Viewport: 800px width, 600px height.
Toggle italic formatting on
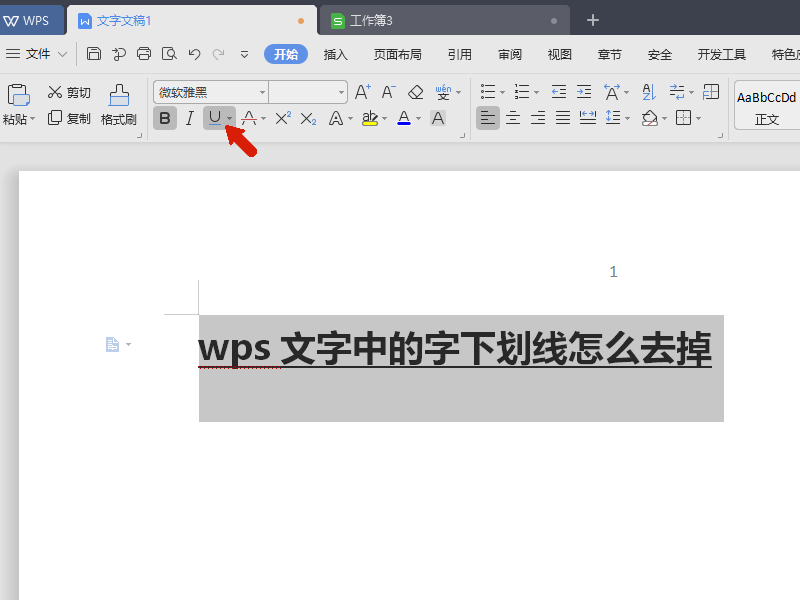pos(190,118)
